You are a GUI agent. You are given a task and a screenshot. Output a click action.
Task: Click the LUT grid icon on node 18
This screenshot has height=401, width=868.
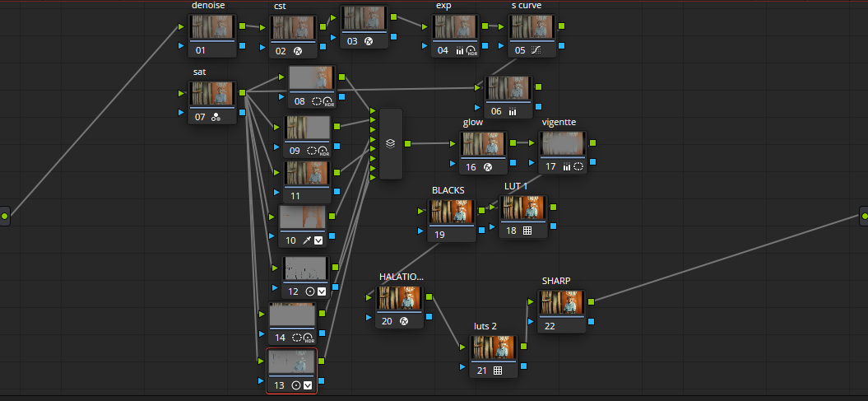(x=527, y=231)
